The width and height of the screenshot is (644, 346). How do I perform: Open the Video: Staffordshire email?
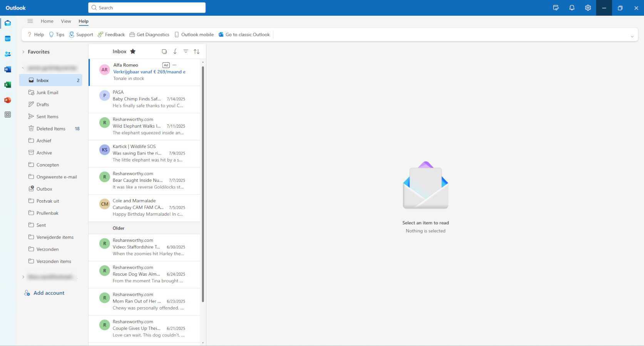144,247
